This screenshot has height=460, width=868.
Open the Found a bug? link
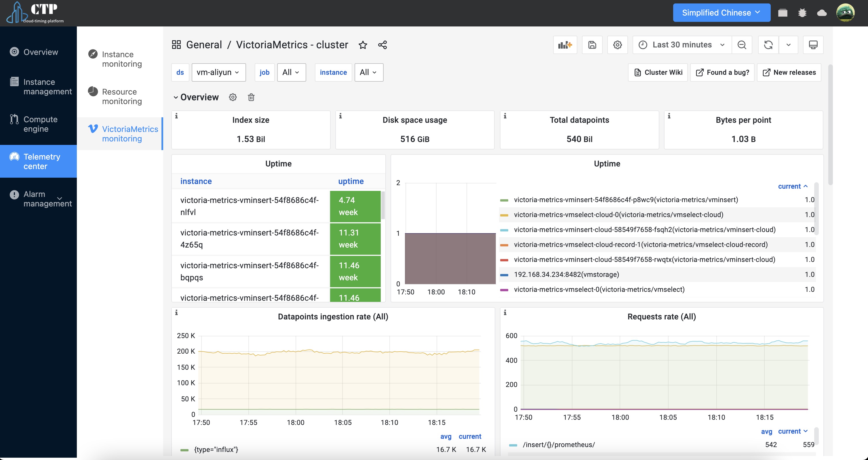coord(722,72)
